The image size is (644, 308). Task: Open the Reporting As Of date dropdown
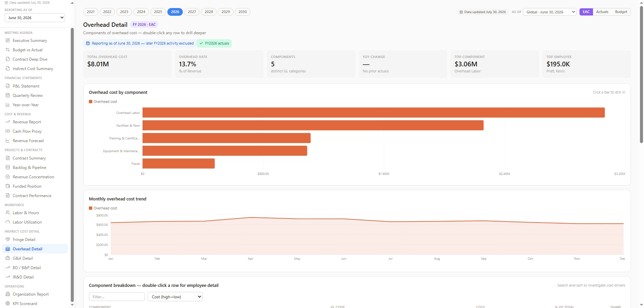(35, 18)
